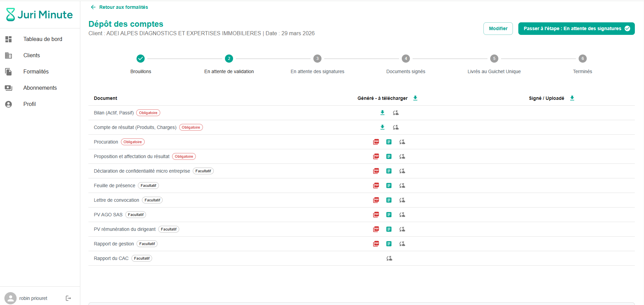
Task: Open Abonnements menu item
Action: point(40,88)
